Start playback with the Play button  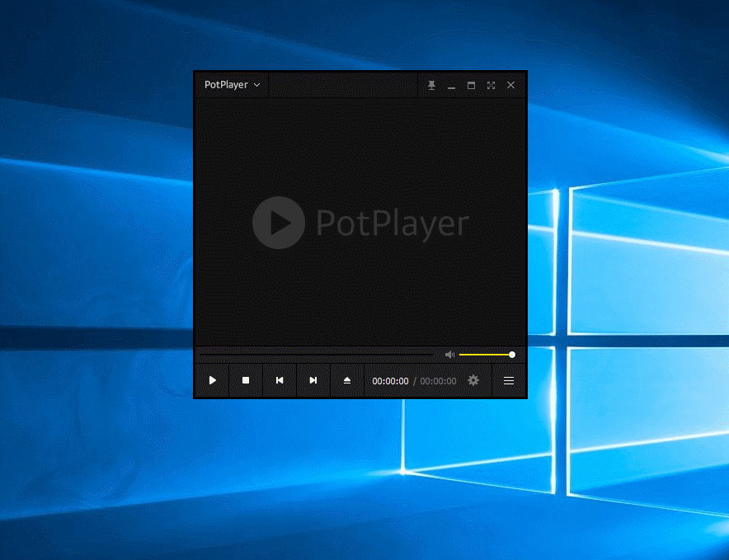click(x=212, y=380)
